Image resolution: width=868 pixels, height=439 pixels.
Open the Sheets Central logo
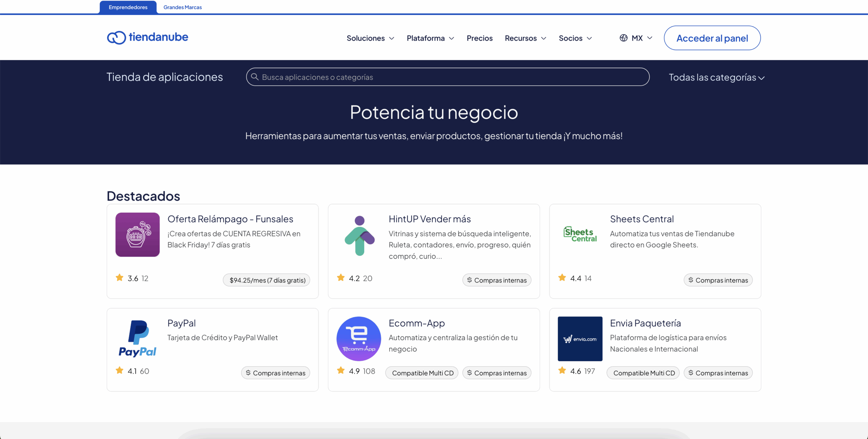coord(580,234)
